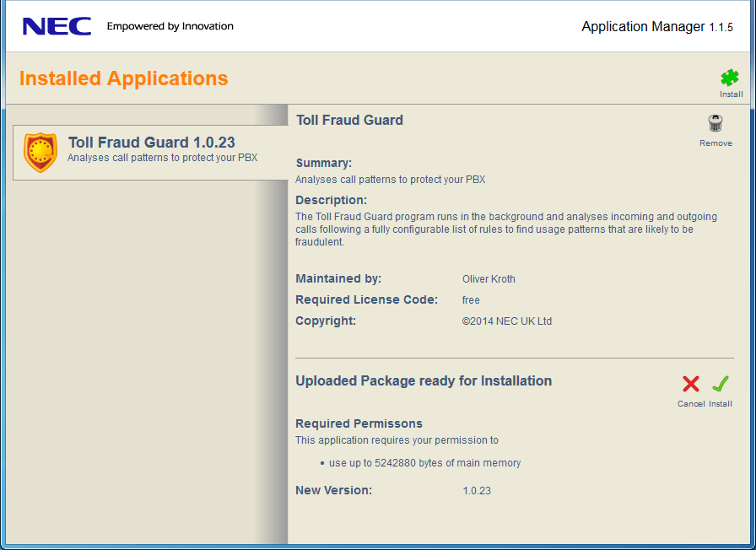756x550 pixels.
Task: Click the green puzzle piece Install icon
Action: pos(730,78)
